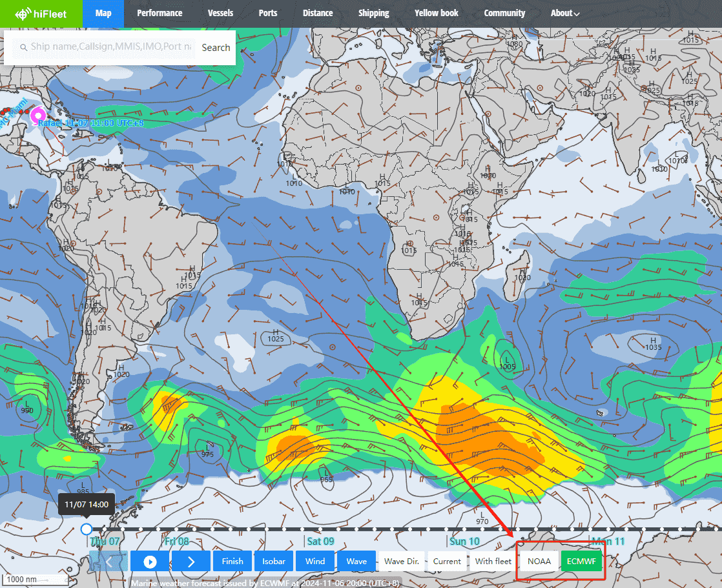Open the Map tab
Screen dimensions: 722x588
(103, 14)
